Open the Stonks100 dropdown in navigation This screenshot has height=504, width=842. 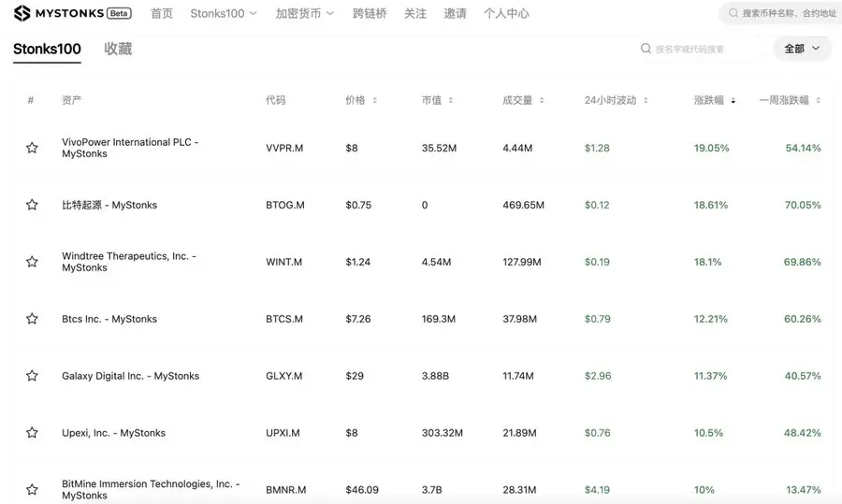pos(224,13)
